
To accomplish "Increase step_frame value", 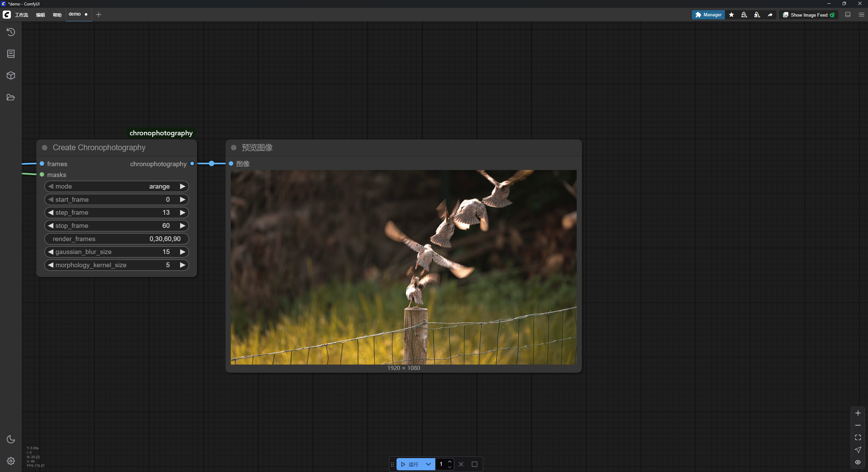I will coord(182,212).
